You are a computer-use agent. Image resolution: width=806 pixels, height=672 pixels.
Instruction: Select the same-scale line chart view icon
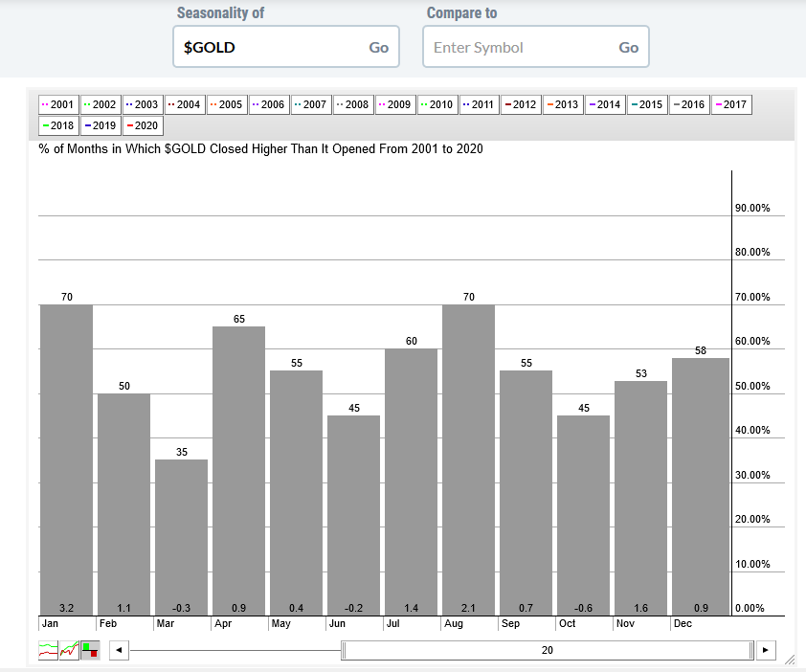[69, 650]
